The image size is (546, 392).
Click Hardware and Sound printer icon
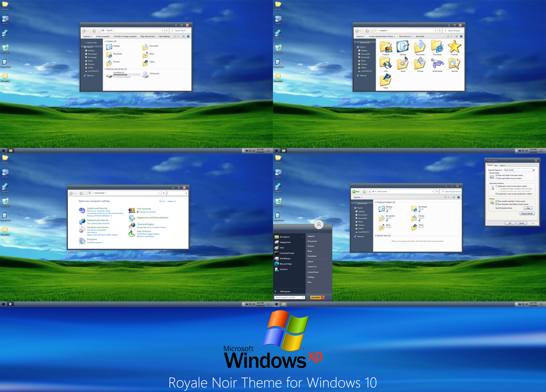point(82,230)
